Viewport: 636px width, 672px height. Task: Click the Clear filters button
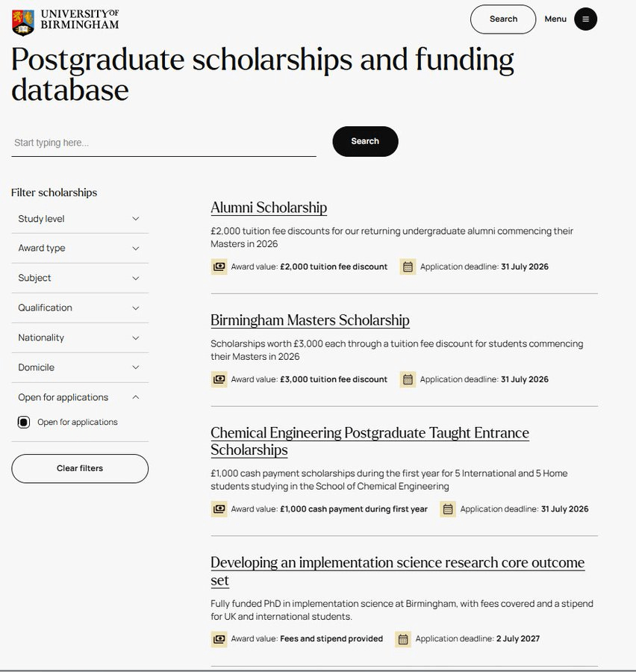(x=80, y=468)
